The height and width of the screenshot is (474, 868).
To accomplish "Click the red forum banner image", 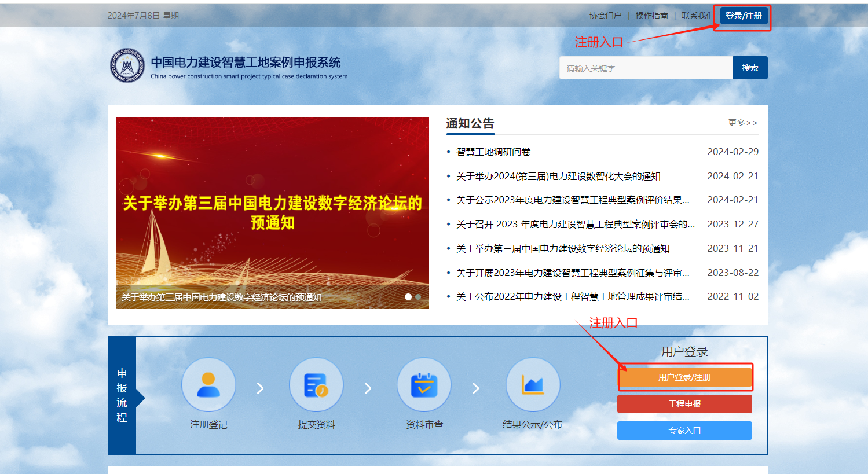I will tap(273, 212).
